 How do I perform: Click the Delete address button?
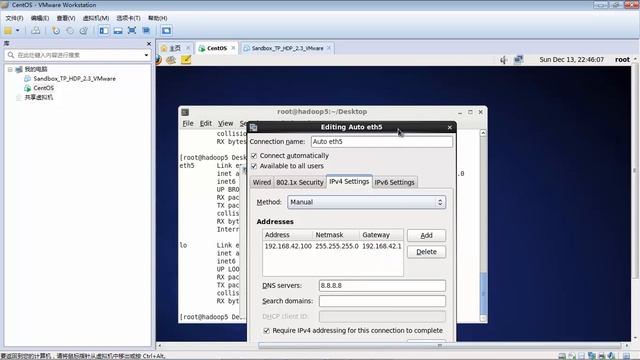[426, 252]
